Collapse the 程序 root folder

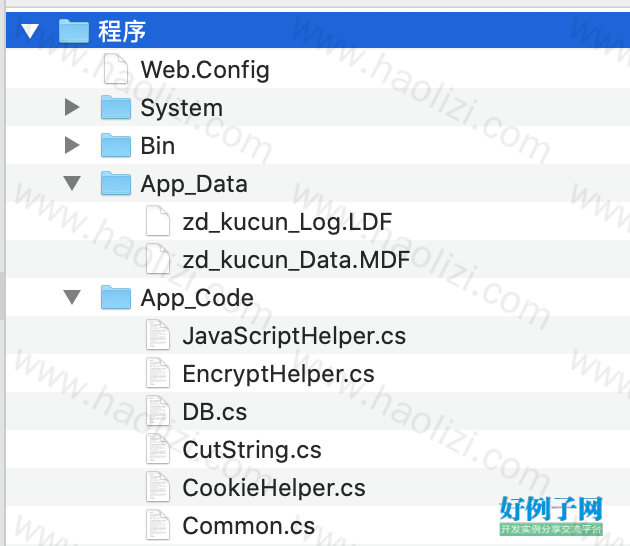30,31
